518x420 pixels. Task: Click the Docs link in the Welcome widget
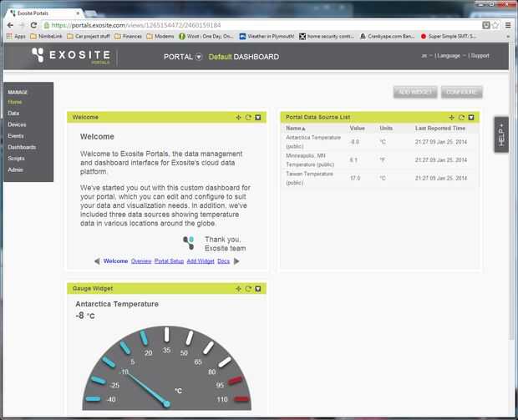223,261
